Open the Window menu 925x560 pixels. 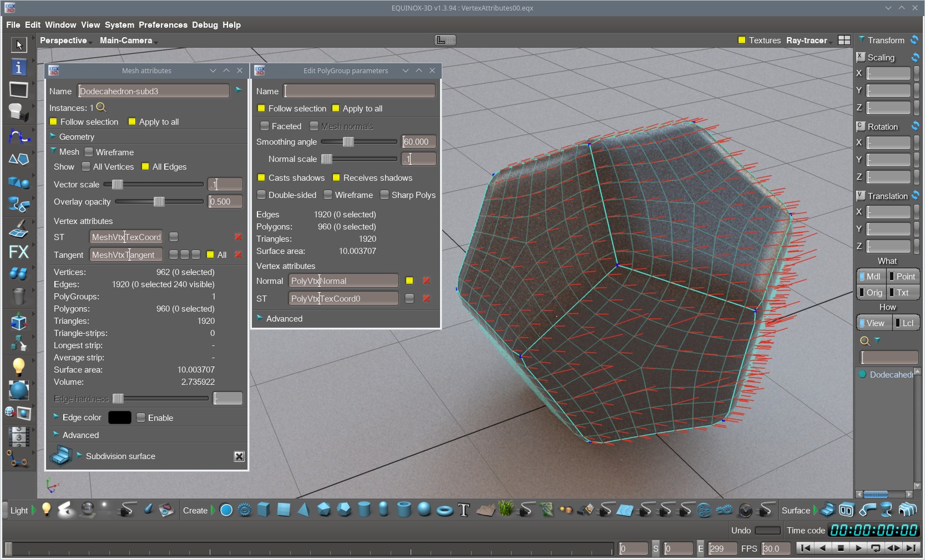pos(60,25)
